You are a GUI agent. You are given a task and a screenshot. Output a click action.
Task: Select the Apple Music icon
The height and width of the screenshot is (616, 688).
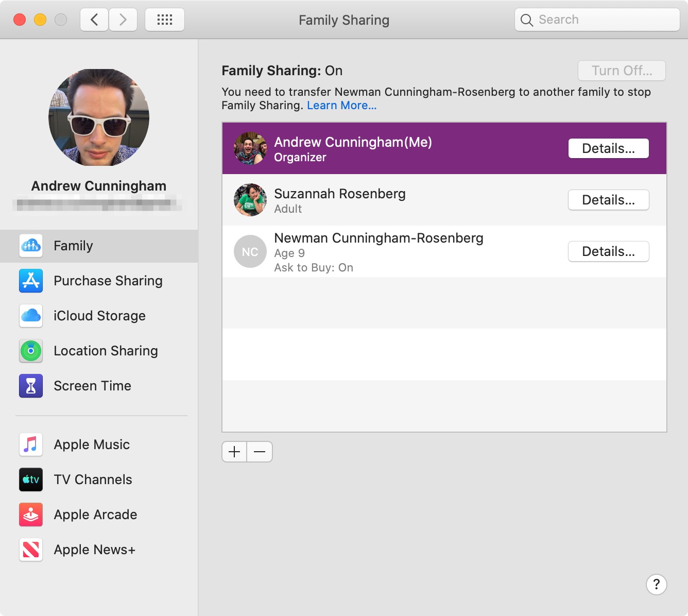(x=31, y=444)
